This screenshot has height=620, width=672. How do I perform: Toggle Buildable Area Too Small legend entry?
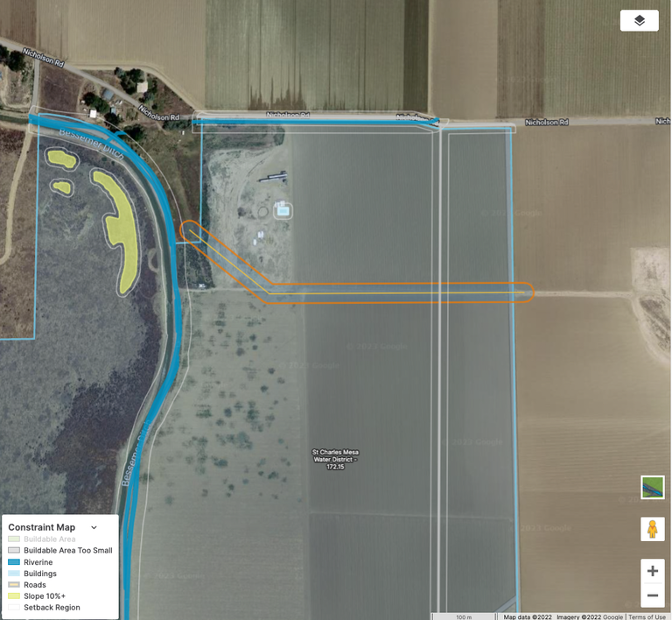click(x=60, y=550)
